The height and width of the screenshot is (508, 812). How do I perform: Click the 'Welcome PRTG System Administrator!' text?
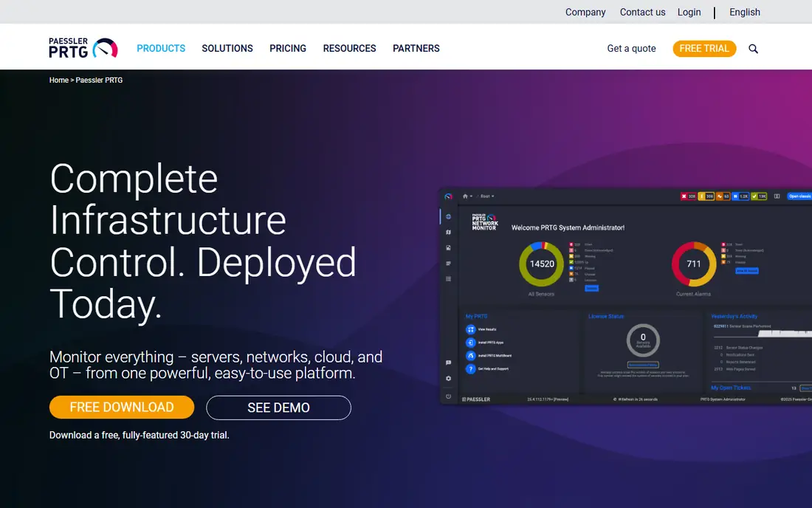coord(568,227)
